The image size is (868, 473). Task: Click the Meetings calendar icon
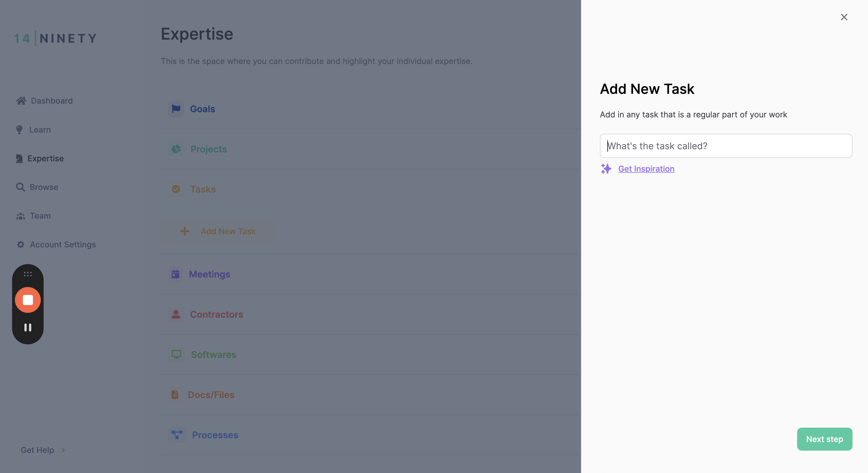(x=175, y=274)
